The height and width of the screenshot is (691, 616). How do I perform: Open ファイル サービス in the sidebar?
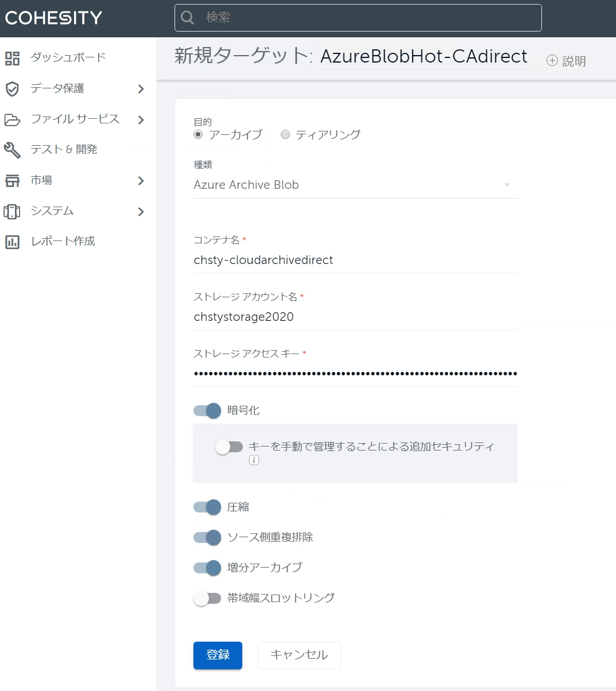[x=75, y=119]
